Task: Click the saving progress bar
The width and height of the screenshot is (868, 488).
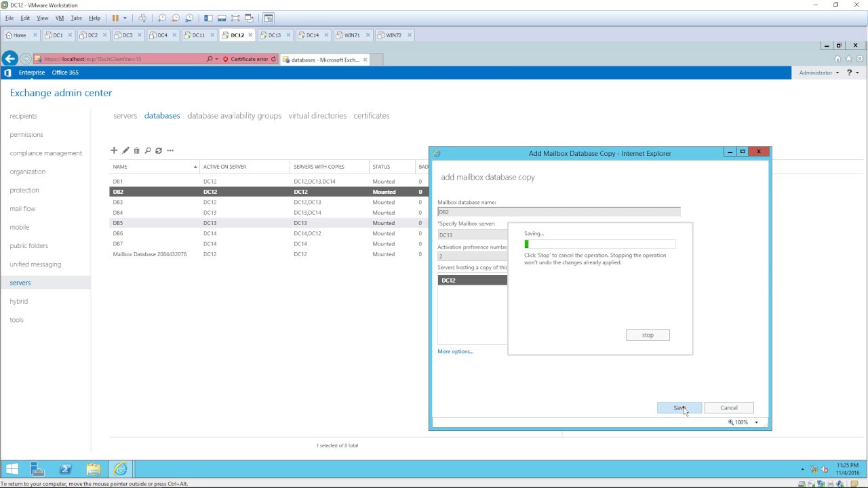Action: pyautogui.click(x=600, y=244)
